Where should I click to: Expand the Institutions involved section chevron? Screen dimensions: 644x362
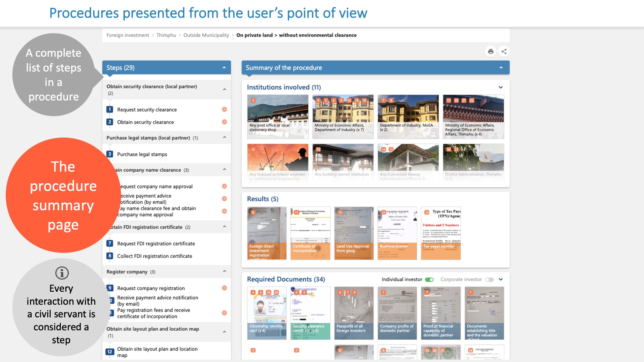[x=501, y=87]
